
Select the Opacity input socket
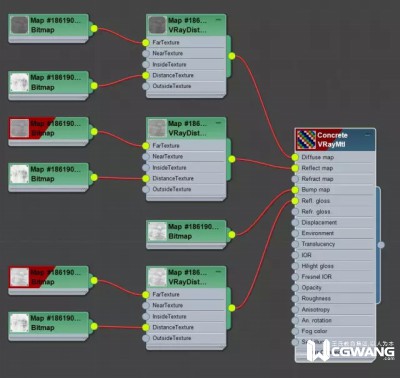click(x=295, y=288)
